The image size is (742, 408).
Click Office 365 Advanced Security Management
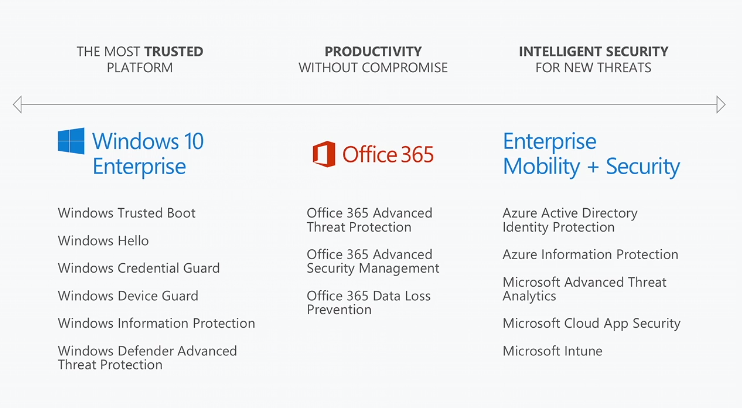point(372,261)
